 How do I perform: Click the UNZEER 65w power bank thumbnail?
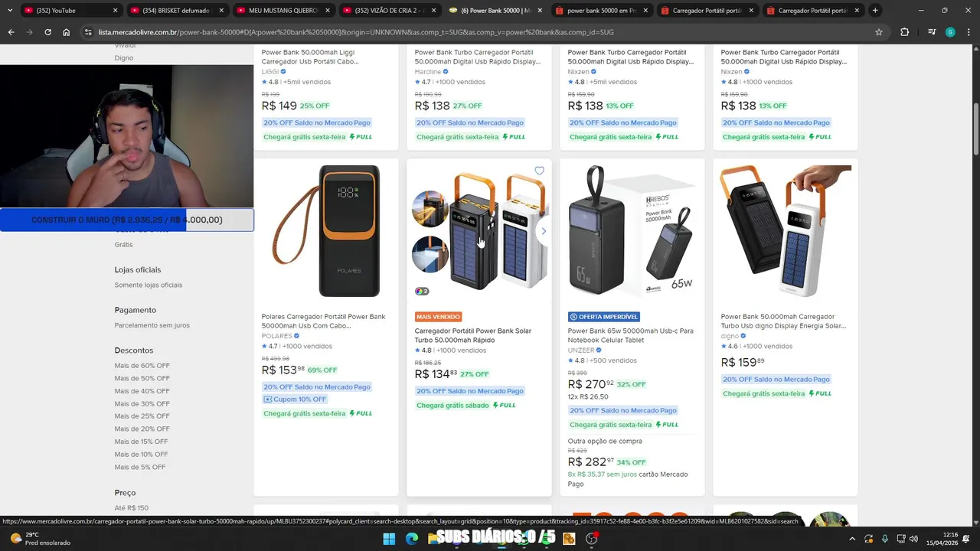(632, 231)
